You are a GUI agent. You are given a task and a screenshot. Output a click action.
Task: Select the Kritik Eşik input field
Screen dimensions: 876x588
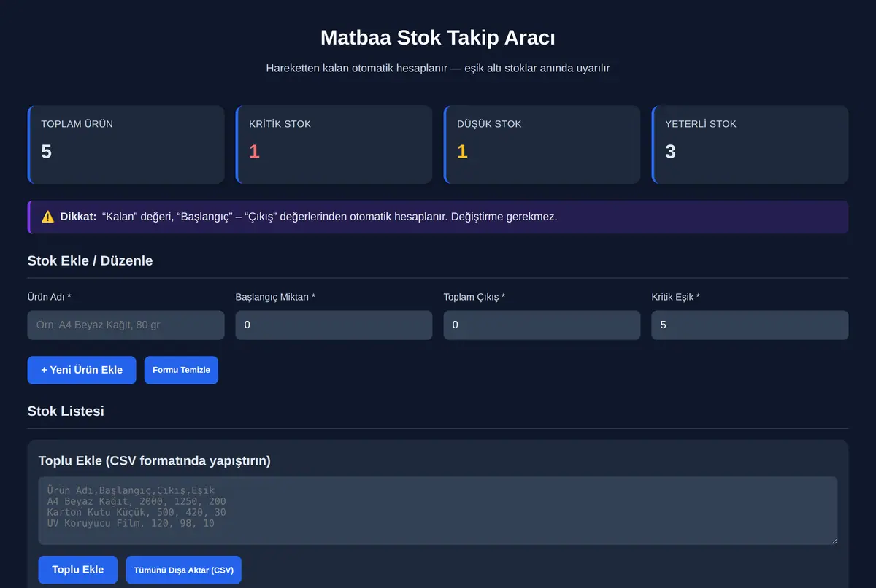[x=750, y=325]
